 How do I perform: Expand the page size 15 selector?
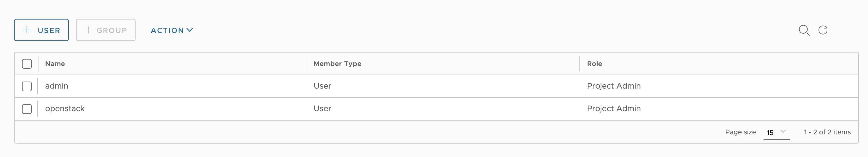click(x=776, y=132)
